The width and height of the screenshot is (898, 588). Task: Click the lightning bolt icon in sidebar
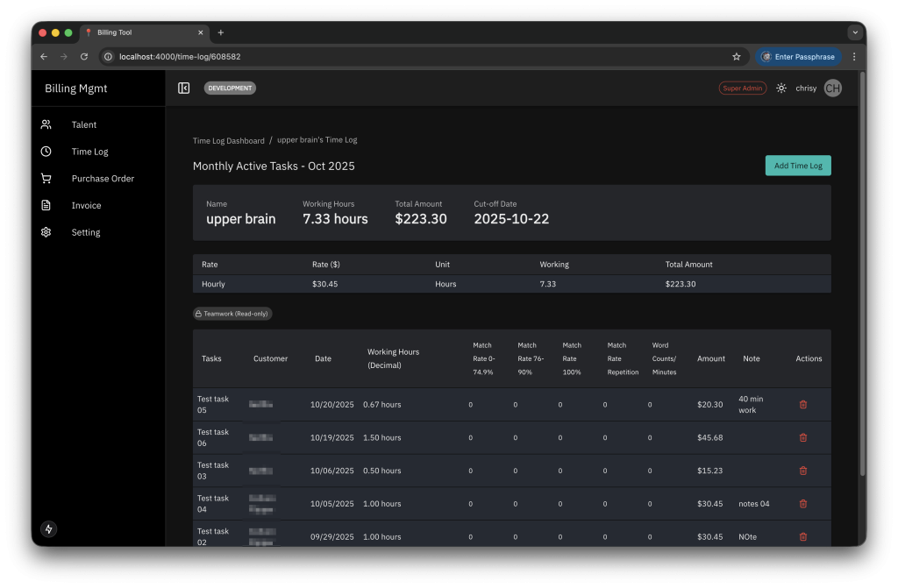pyautogui.click(x=49, y=529)
